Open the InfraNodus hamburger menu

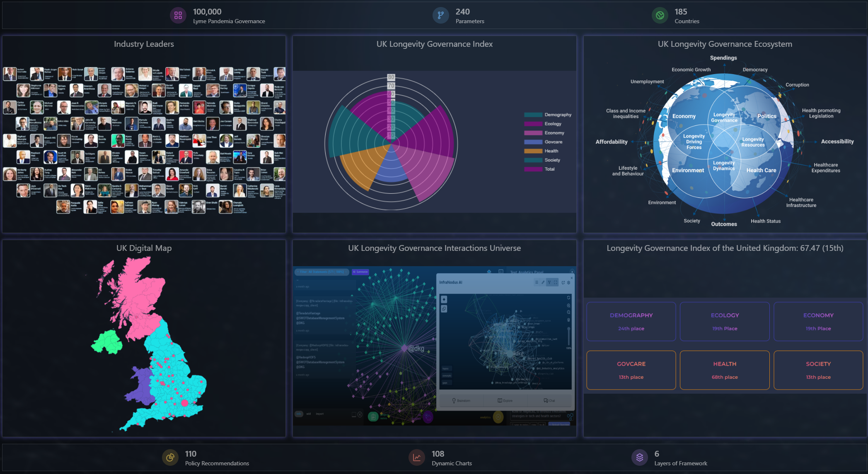pos(537,282)
